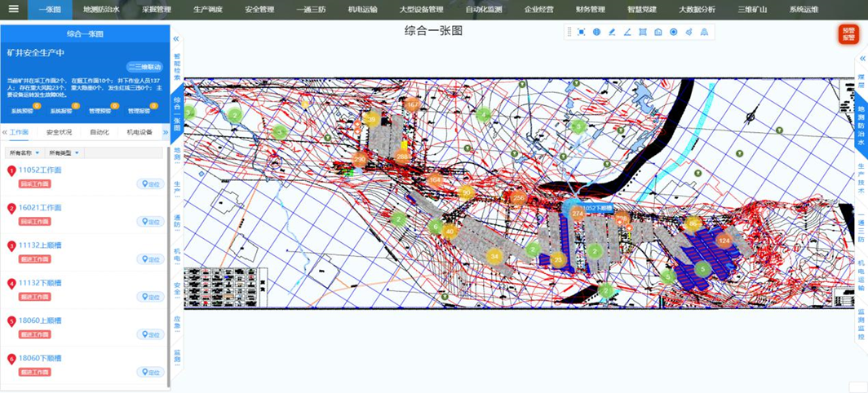This screenshot has width=868, height=393.
Task: Click 定位 button for 11052工作面
Action: pyautogui.click(x=150, y=184)
